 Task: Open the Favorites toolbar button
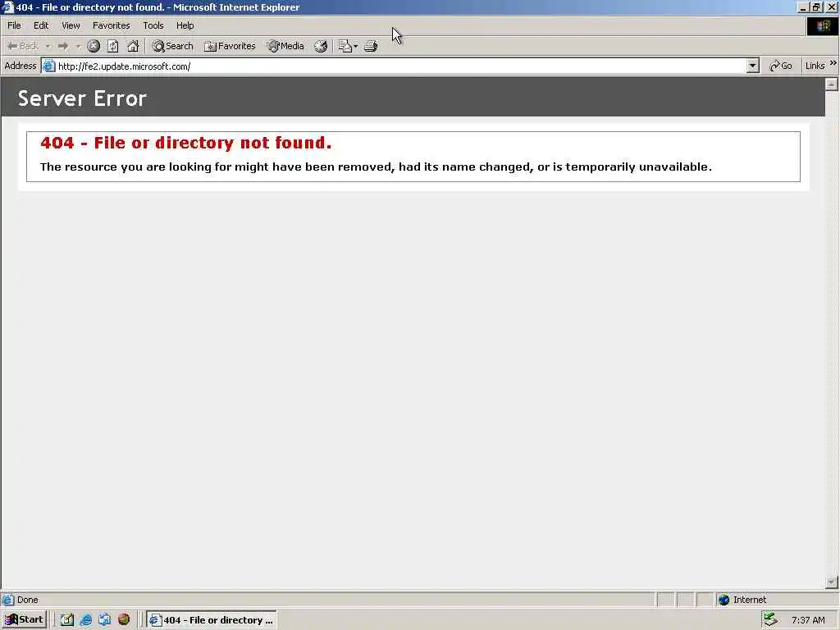[230, 46]
